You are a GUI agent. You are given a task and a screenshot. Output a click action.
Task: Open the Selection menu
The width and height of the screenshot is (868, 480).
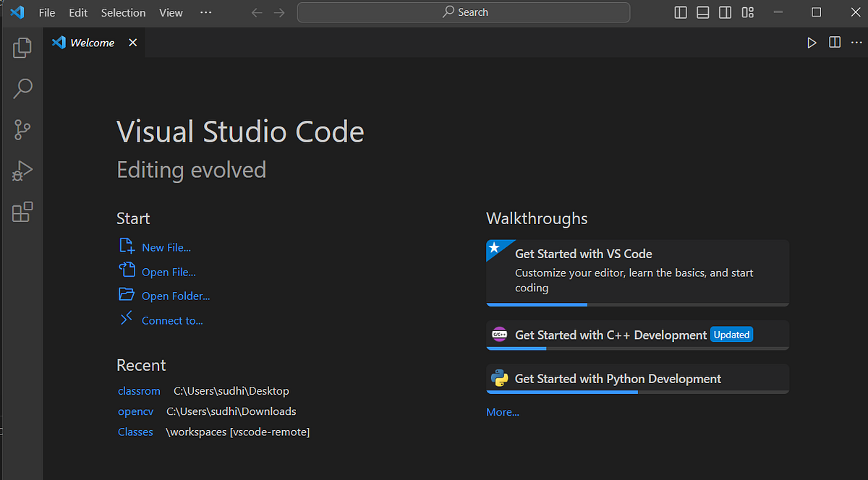[123, 12]
